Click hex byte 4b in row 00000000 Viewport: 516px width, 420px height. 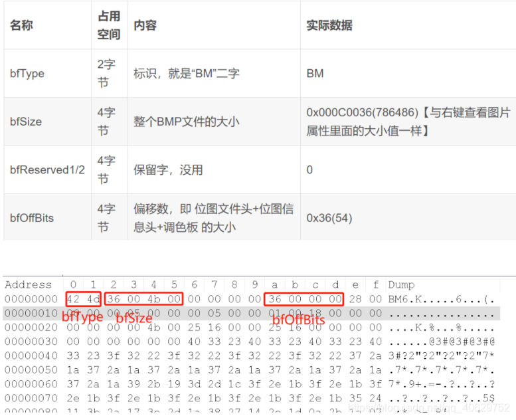[x=153, y=299]
